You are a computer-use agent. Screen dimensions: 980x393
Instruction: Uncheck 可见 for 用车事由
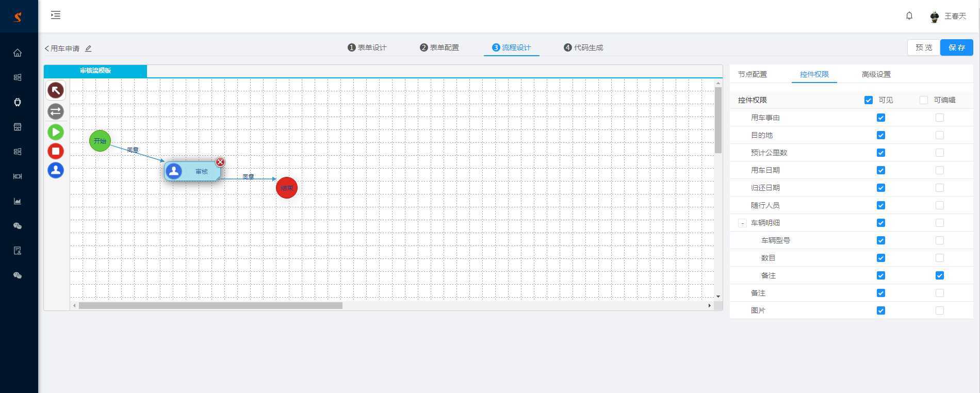(x=881, y=118)
